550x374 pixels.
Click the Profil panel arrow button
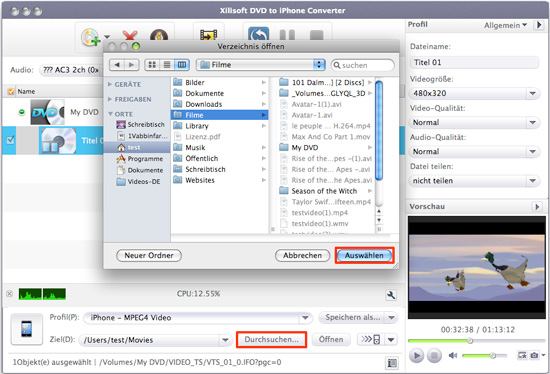tap(538, 25)
